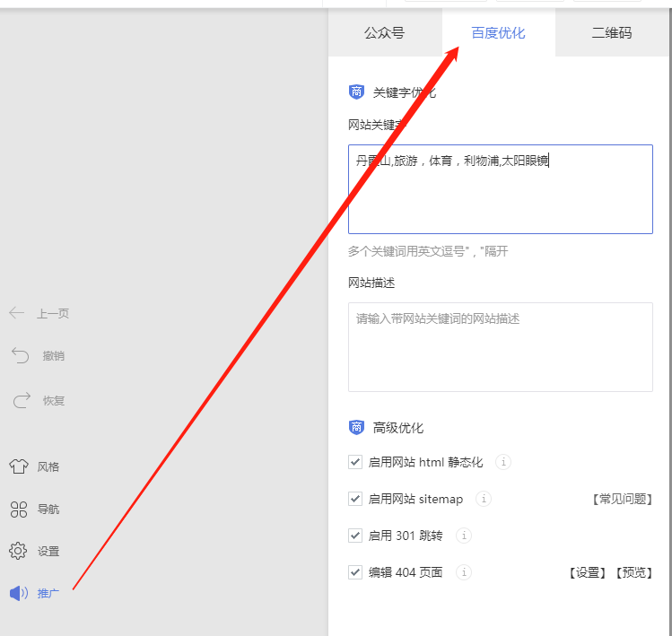Disable website html static checkbox

click(x=355, y=462)
